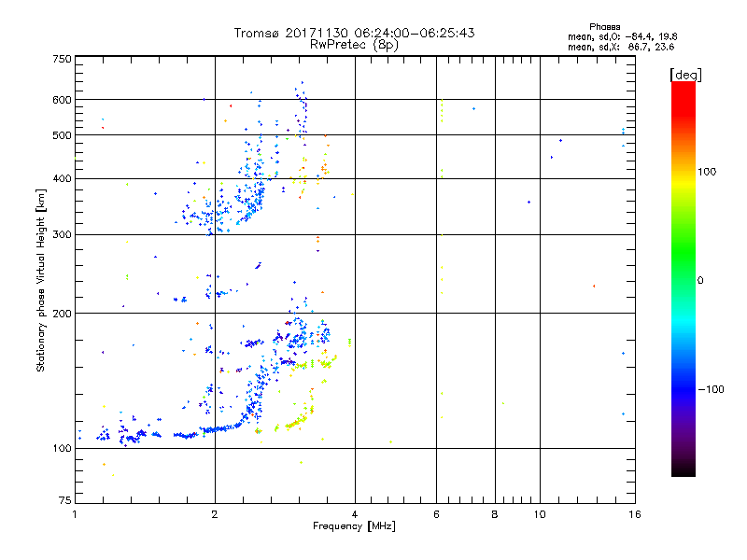The width and height of the screenshot is (747, 560).
Task: Click the x-axis label '2'
Action: pos(215,514)
